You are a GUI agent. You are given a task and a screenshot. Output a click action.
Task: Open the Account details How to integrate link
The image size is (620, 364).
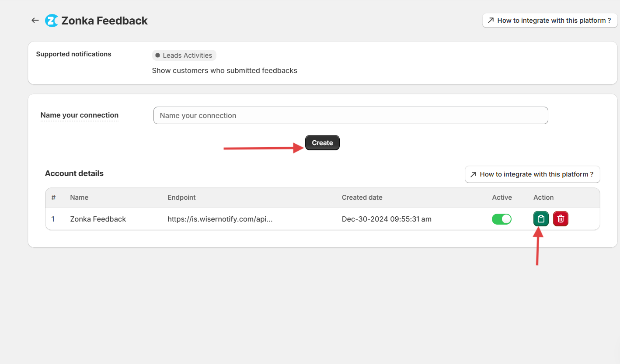click(532, 174)
